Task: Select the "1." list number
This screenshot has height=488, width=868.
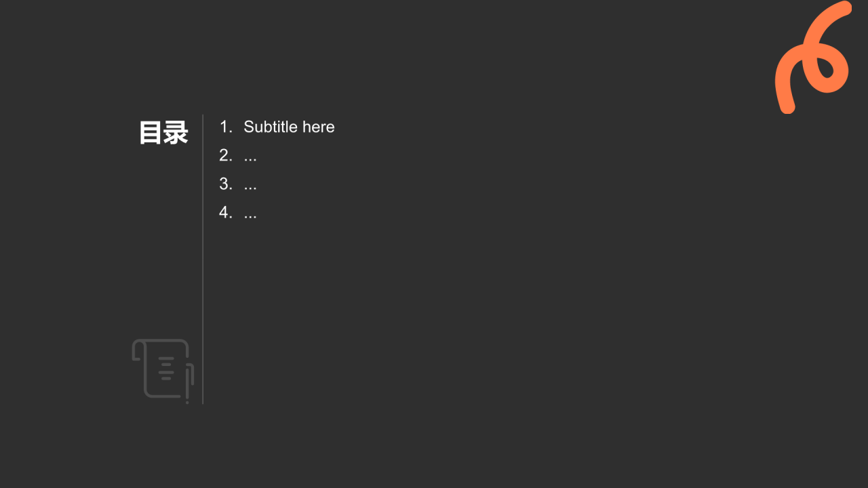Action: pyautogui.click(x=226, y=127)
